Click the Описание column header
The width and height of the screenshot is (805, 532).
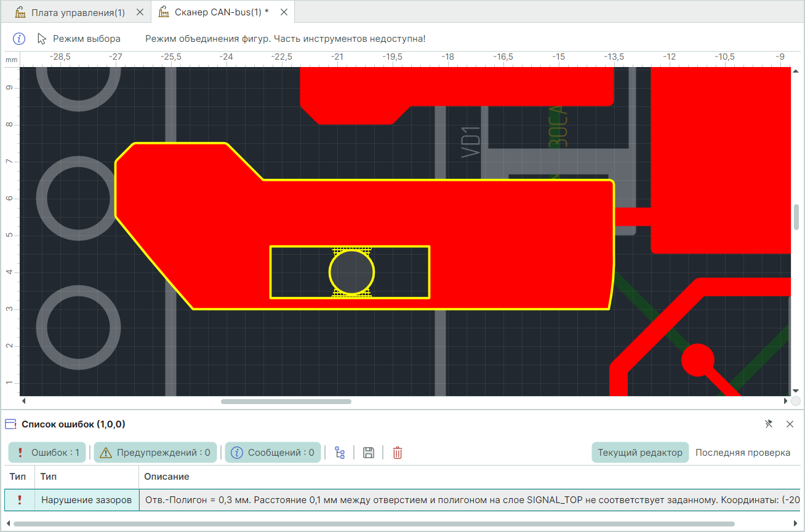[x=166, y=477]
